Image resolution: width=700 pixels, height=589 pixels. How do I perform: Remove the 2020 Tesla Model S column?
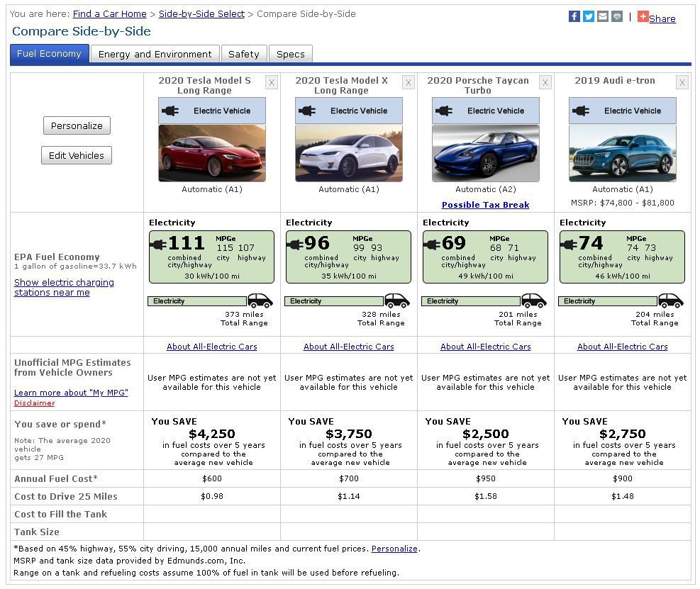[272, 82]
